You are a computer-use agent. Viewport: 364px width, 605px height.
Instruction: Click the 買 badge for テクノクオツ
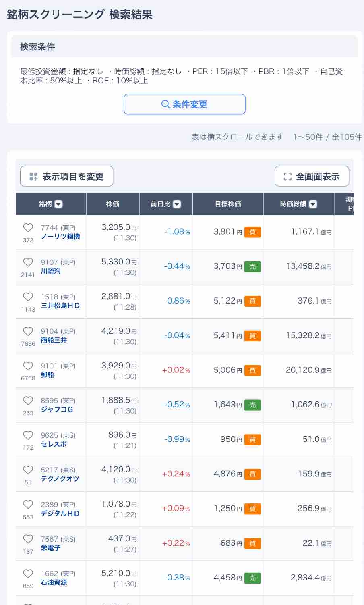tap(252, 474)
